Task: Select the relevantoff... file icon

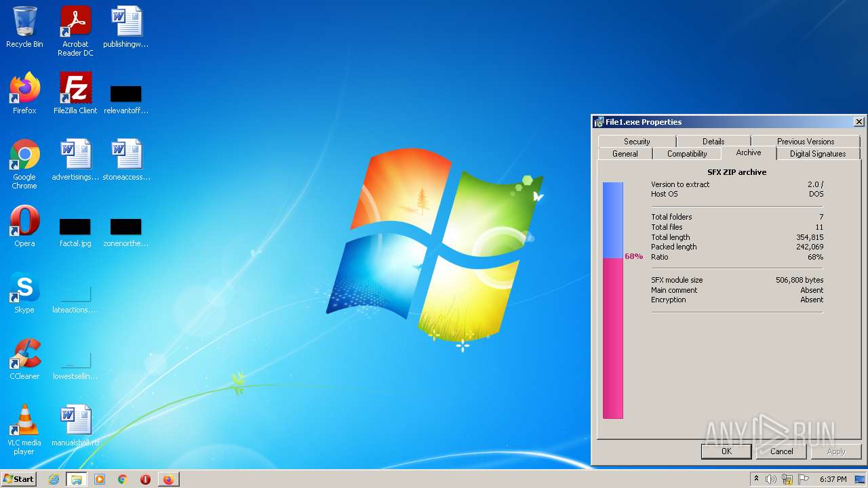Action: (126, 98)
